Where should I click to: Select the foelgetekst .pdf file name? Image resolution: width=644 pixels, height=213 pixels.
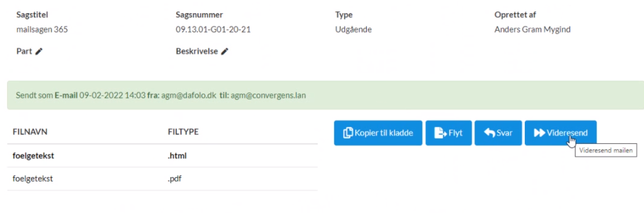point(32,179)
